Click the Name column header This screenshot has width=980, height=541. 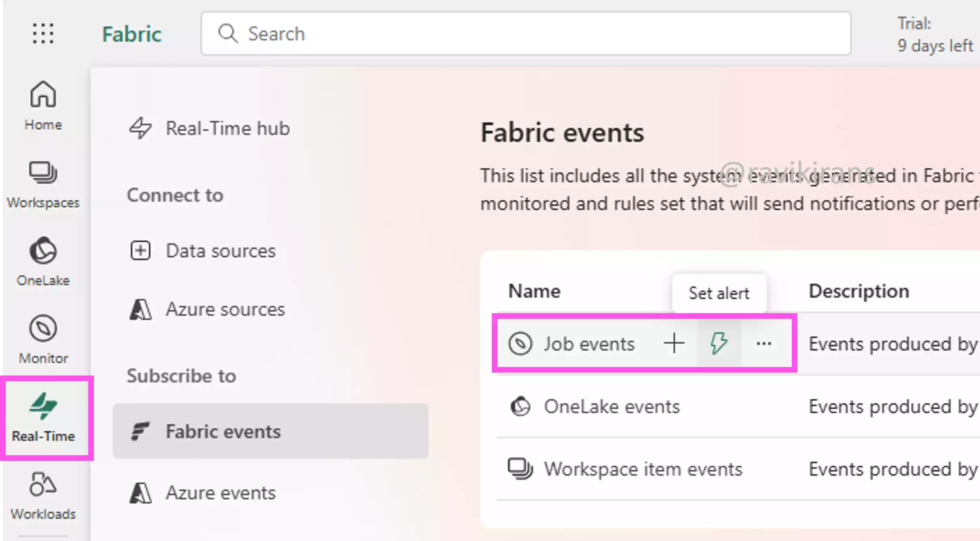[534, 291]
